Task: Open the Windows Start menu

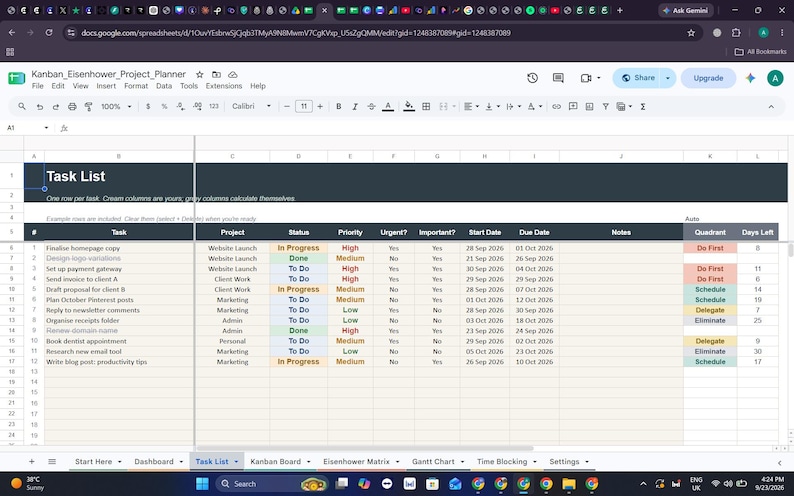Action: [x=202, y=484]
